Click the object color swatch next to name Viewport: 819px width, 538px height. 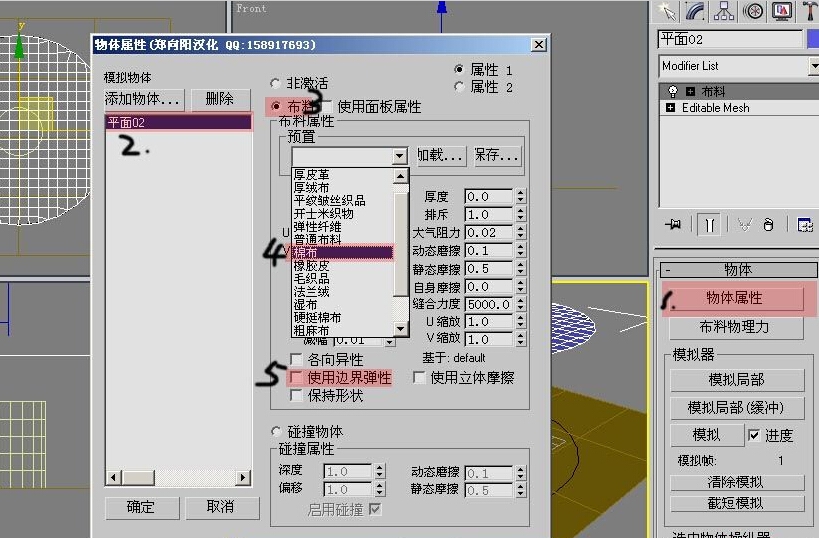click(813, 39)
